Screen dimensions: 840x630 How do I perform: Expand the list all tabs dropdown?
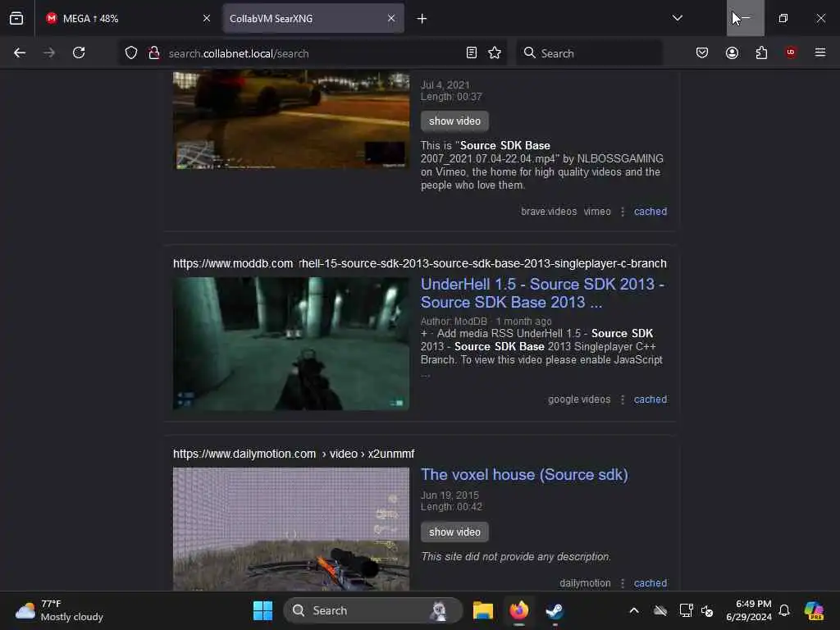677,18
